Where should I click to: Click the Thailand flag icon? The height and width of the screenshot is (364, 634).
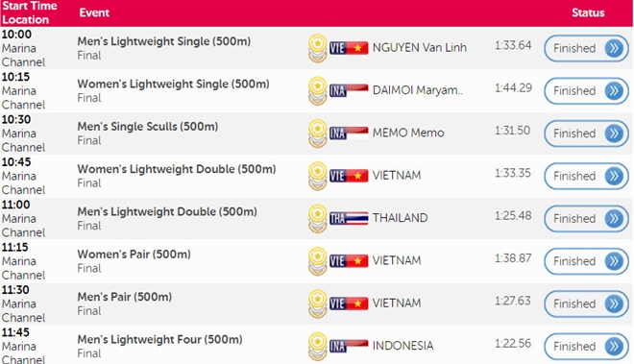tap(349, 218)
